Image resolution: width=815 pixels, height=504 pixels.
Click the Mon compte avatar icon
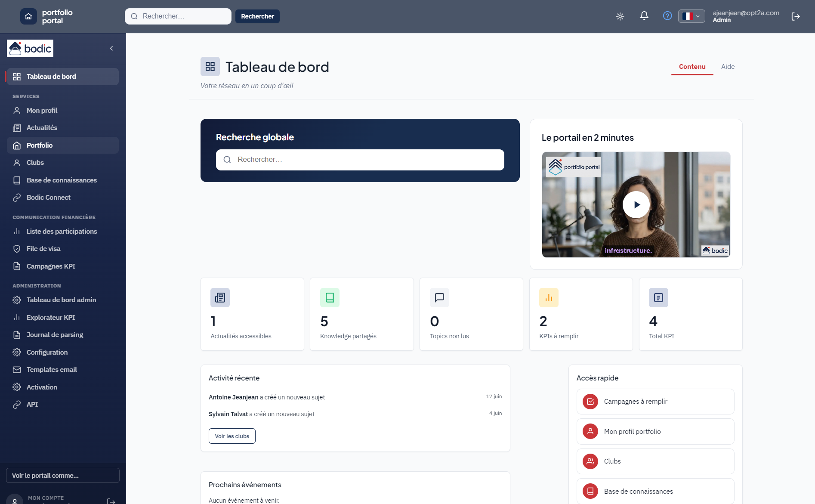click(x=15, y=500)
